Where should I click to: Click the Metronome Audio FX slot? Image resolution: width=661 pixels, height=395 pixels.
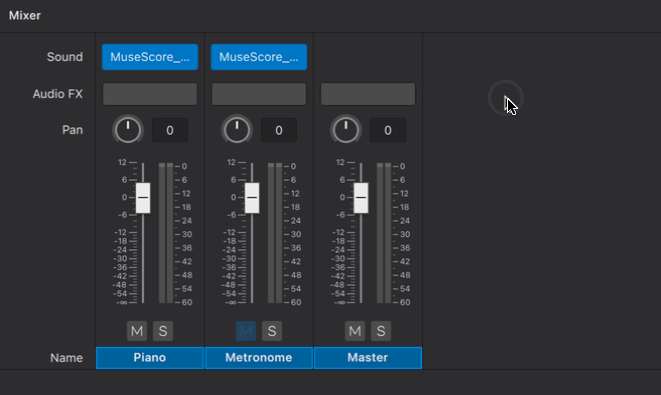(259, 94)
